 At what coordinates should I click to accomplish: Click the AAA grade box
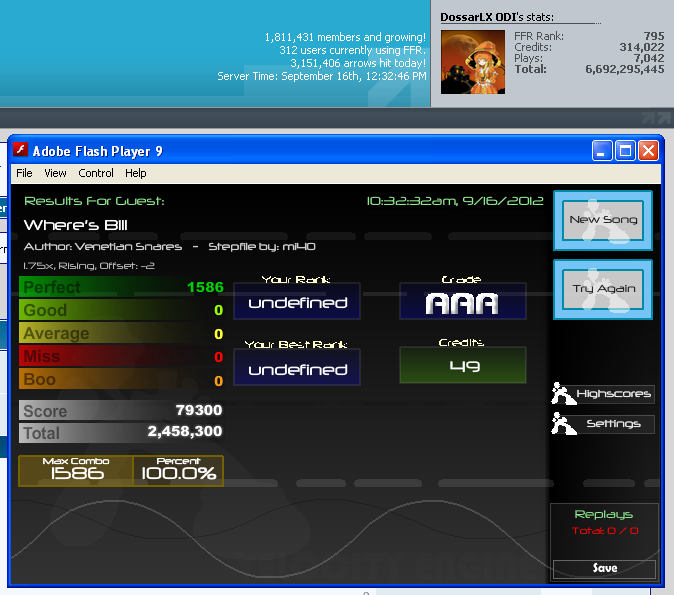(462, 302)
